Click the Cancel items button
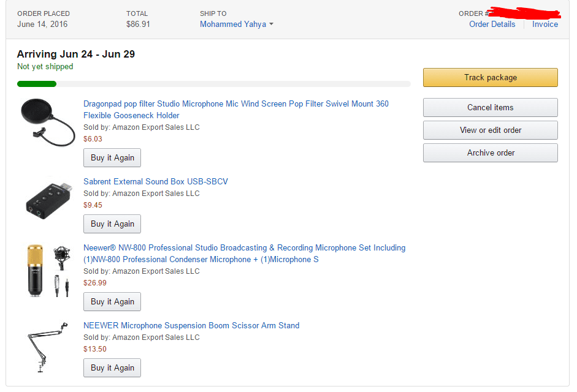This screenshot has width=577, height=392. click(490, 107)
